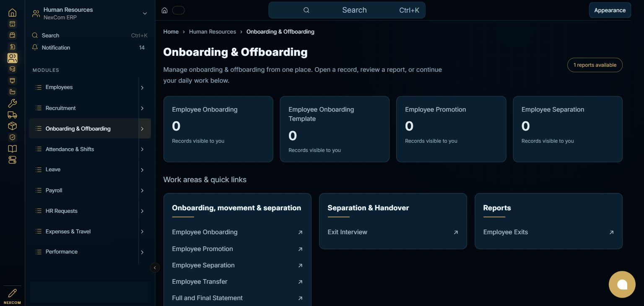The image size is (644, 306).
Task: Expand the HR Requests chevron
Action: pos(142,211)
